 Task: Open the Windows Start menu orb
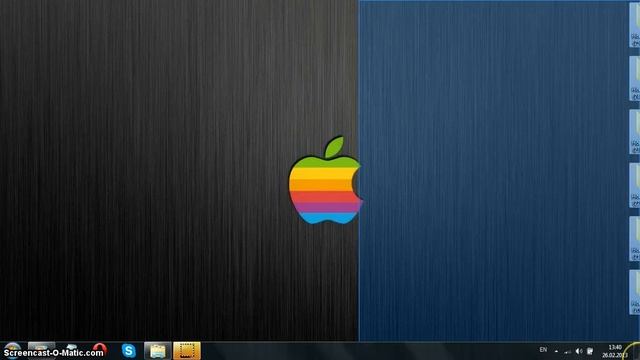tap(12, 350)
